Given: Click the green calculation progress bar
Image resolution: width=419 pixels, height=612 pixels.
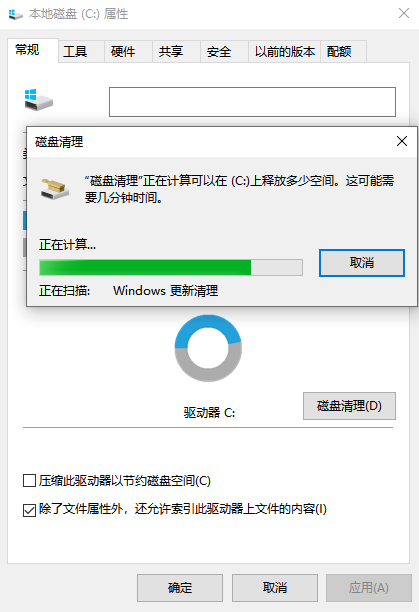Looking at the screenshot, I should 171,268.
